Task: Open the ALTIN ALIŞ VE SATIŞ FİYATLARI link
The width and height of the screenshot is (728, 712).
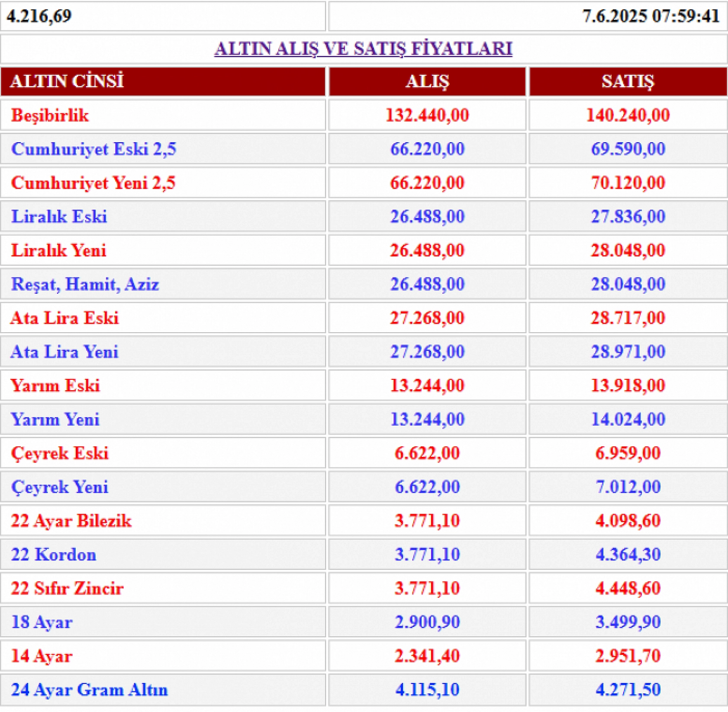Action: pyautogui.click(x=364, y=48)
